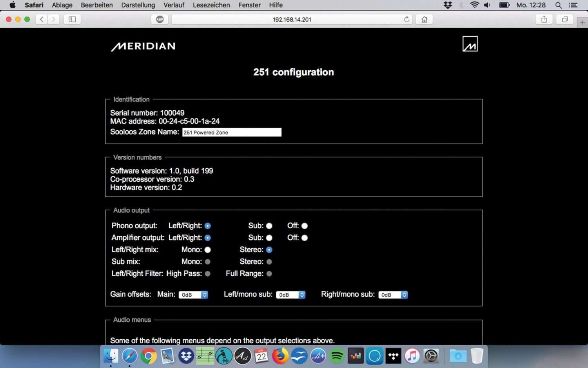The width and height of the screenshot is (588, 368).
Task: Open Safari share sheet button
Action: tap(544, 19)
